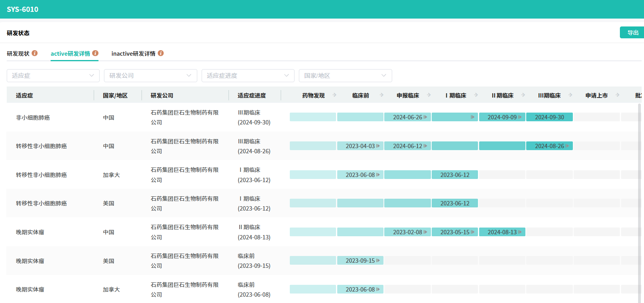
Task: Select the 2023-06-12 bar in 美国 row
Action: 455,203
